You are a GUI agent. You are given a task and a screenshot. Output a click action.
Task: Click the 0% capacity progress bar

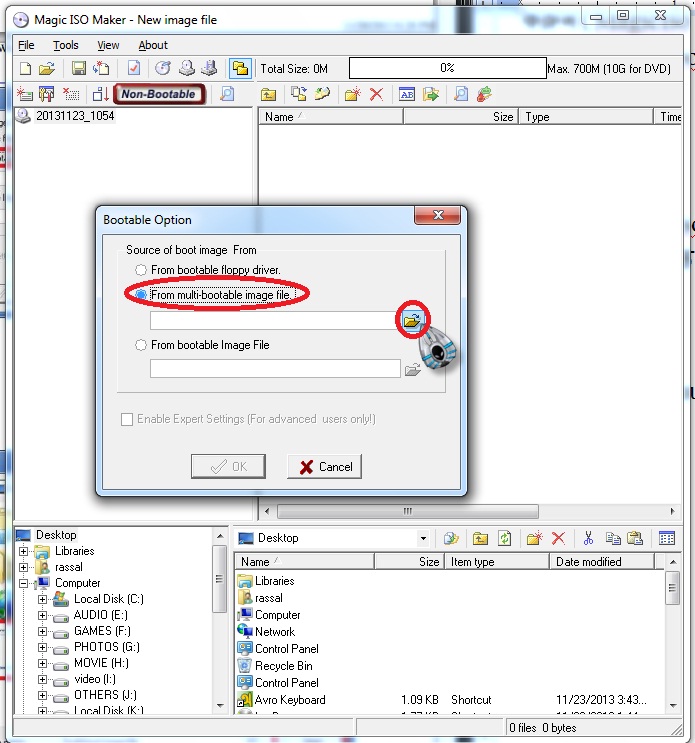(447, 68)
